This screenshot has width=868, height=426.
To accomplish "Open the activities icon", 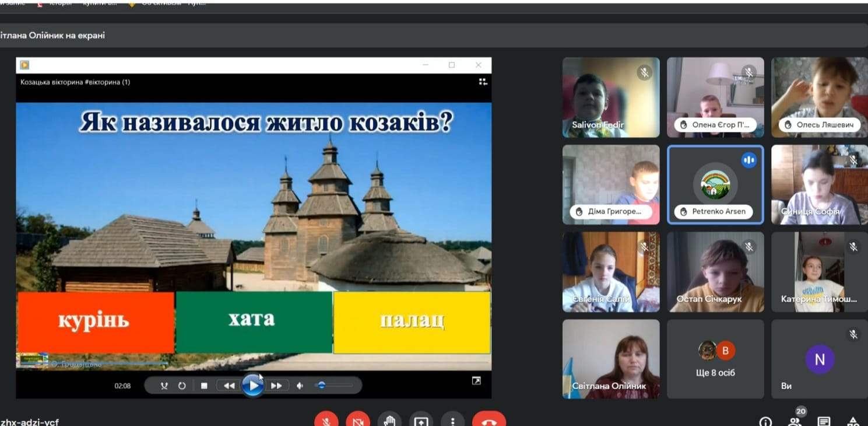I will pyautogui.click(x=853, y=421).
